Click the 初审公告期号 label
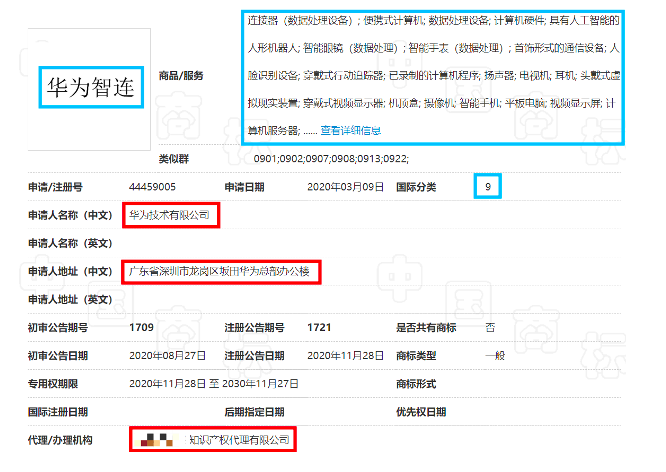The image size is (666, 472). (58, 328)
